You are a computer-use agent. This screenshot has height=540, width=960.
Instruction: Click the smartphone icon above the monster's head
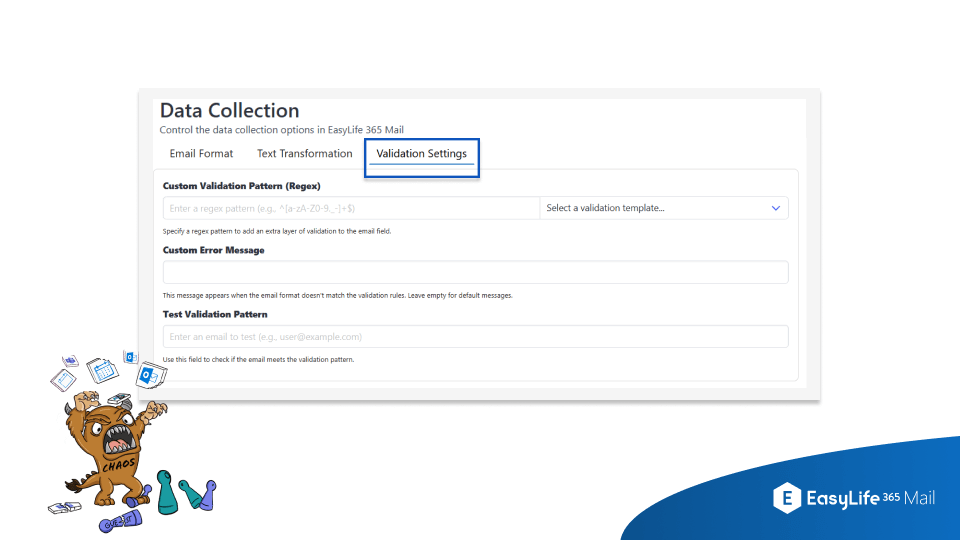point(119,398)
